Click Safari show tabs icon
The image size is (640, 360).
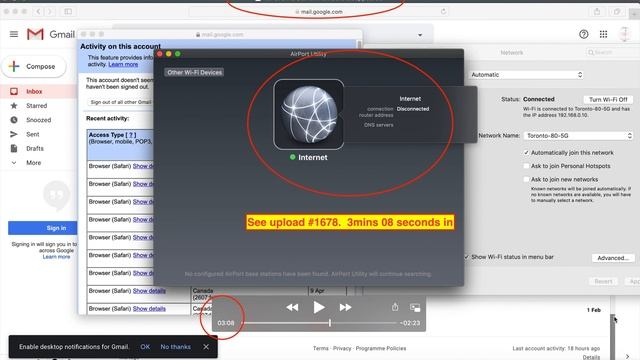click(x=617, y=11)
